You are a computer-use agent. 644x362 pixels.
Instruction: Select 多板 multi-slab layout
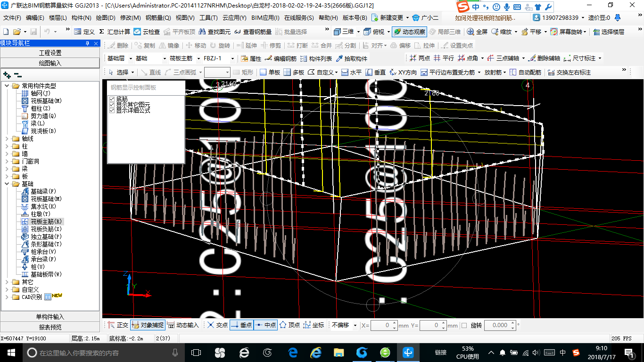(294, 73)
